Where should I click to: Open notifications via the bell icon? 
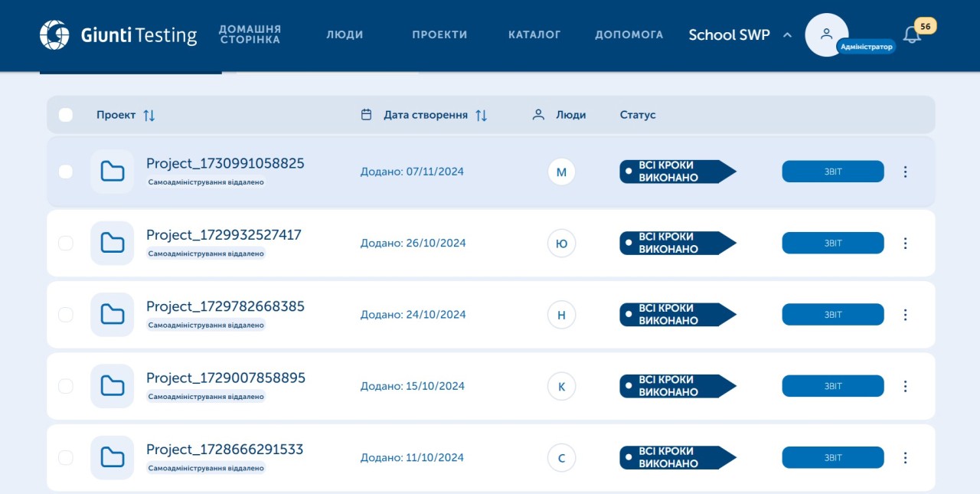[911, 34]
